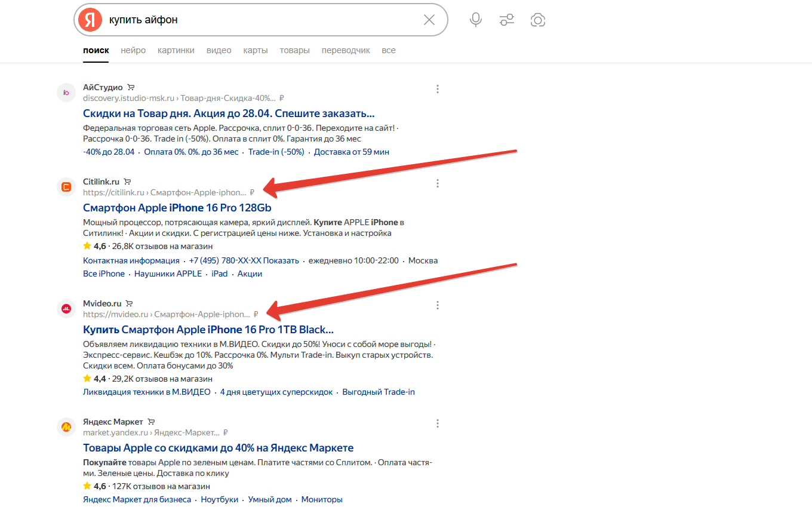This screenshot has height=513, width=812.
Task: Click the '-40% до 28.04' sitelink
Action: (x=109, y=152)
